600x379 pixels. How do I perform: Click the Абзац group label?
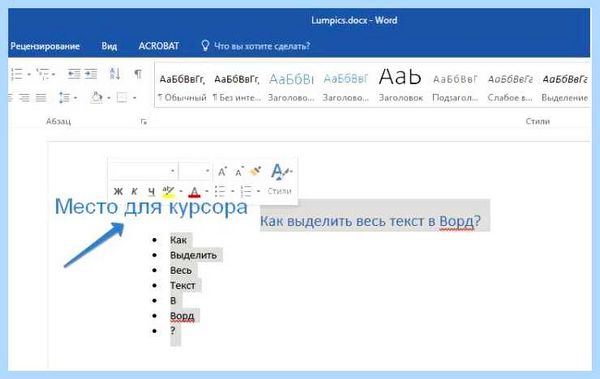(59, 121)
